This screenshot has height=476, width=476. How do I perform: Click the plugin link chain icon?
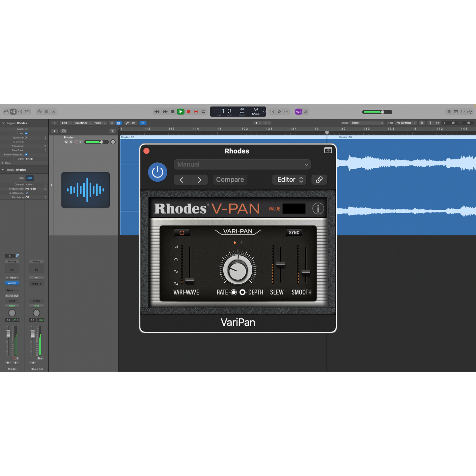tap(319, 180)
